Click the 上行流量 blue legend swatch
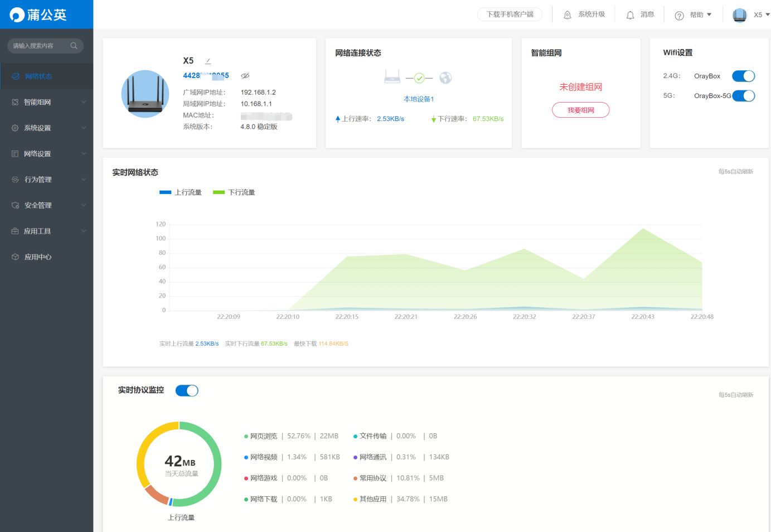 coord(165,192)
